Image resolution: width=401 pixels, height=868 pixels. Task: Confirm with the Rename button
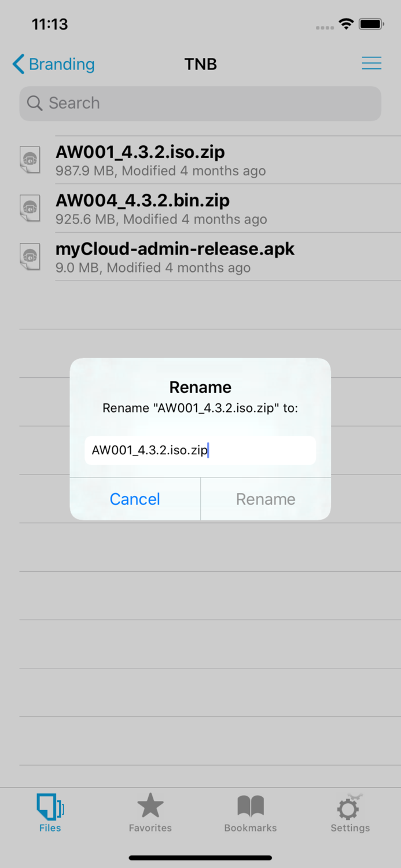point(265,499)
